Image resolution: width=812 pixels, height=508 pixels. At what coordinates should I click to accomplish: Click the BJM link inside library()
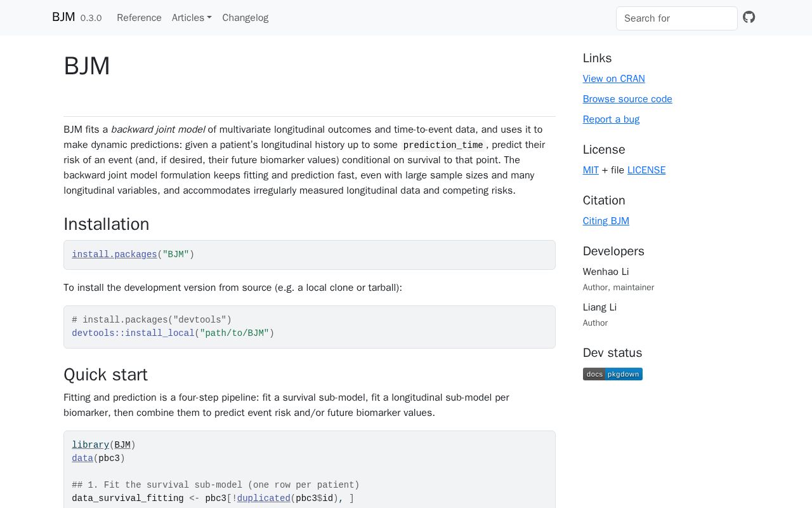click(x=122, y=445)
